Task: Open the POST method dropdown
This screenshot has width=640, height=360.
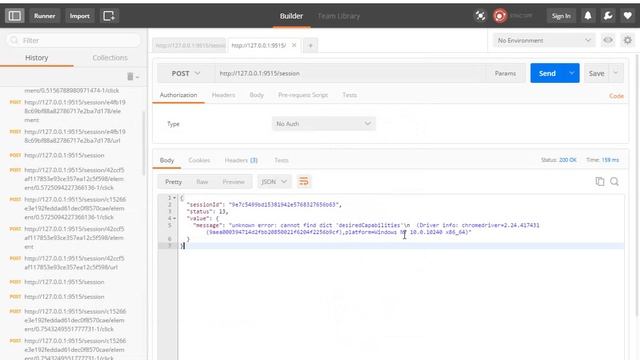Action: (x=186, y=73)
